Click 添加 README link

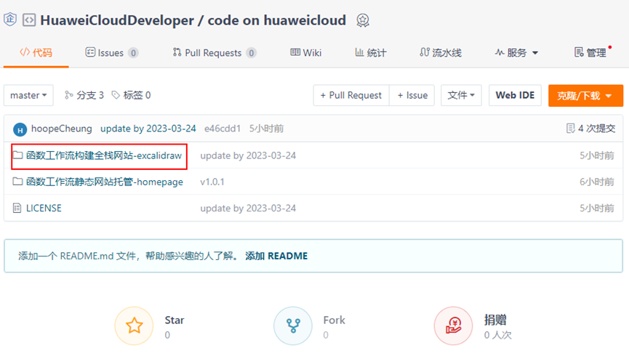click(276, 256)
